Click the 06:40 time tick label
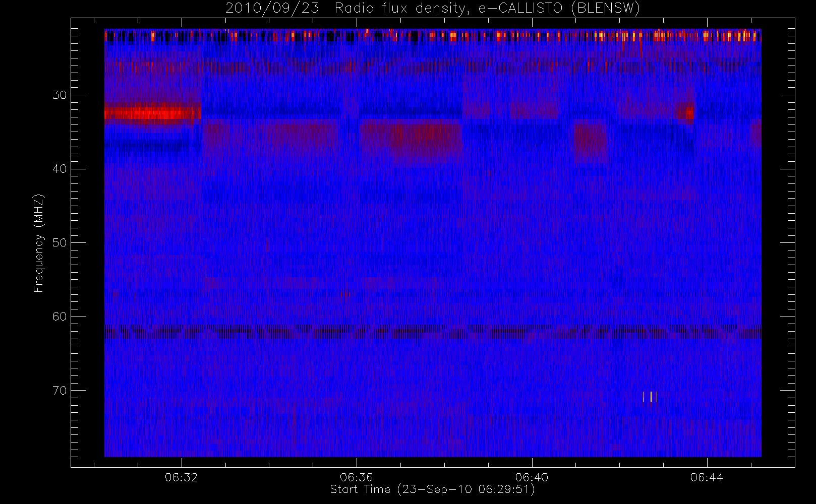816x504 pixels. pyautogui.click(x=532, y=477)
